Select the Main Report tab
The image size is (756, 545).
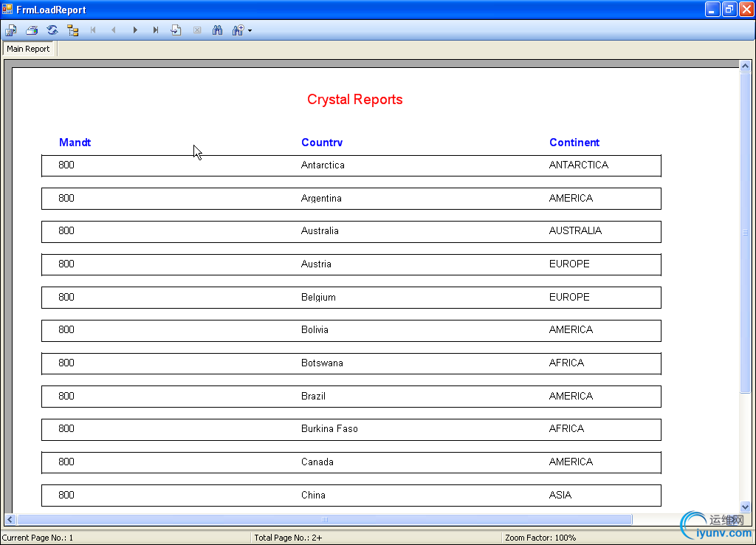29,49
